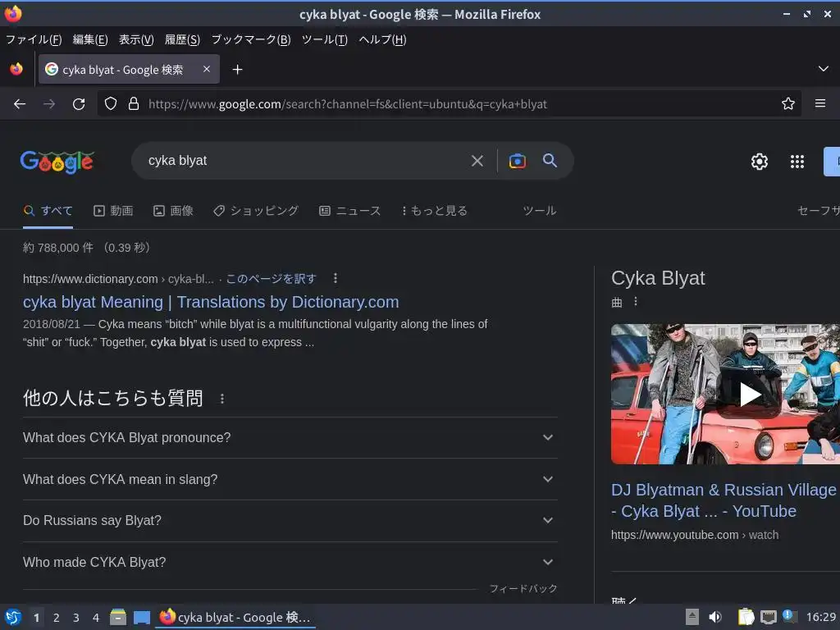Close the cyka blyat Google tab
Viewport: 840px width, 630px height.
pyautogui.click(x=206, y=69)
